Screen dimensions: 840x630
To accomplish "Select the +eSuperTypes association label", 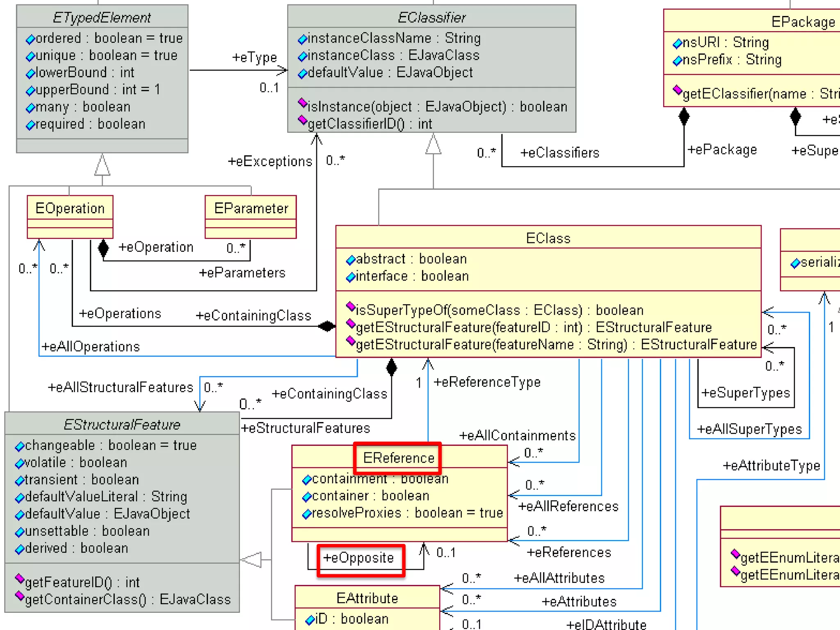I will pyautogui.click(x=745, y=393).
